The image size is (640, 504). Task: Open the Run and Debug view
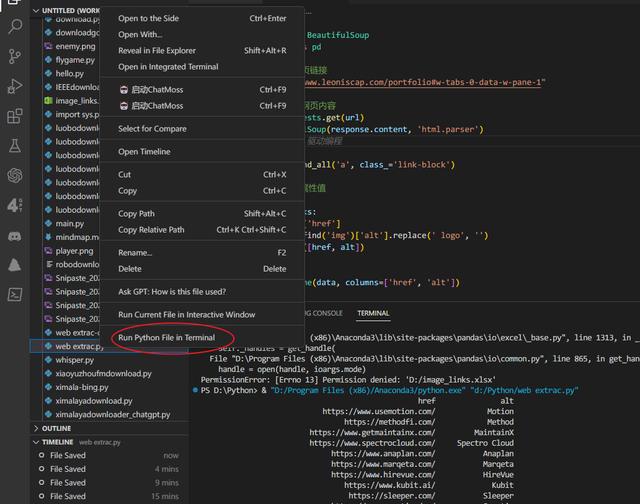(15, 86)
